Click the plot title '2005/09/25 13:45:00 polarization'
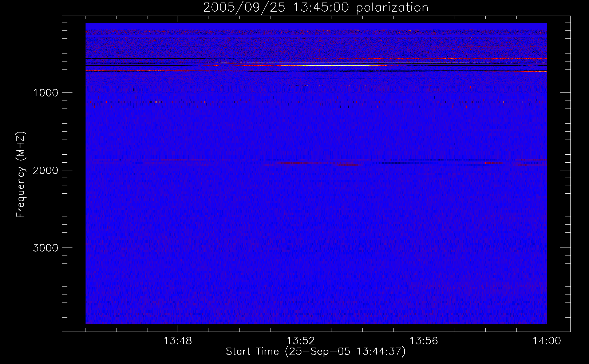The image size is (589, 364). click(316, 8)
